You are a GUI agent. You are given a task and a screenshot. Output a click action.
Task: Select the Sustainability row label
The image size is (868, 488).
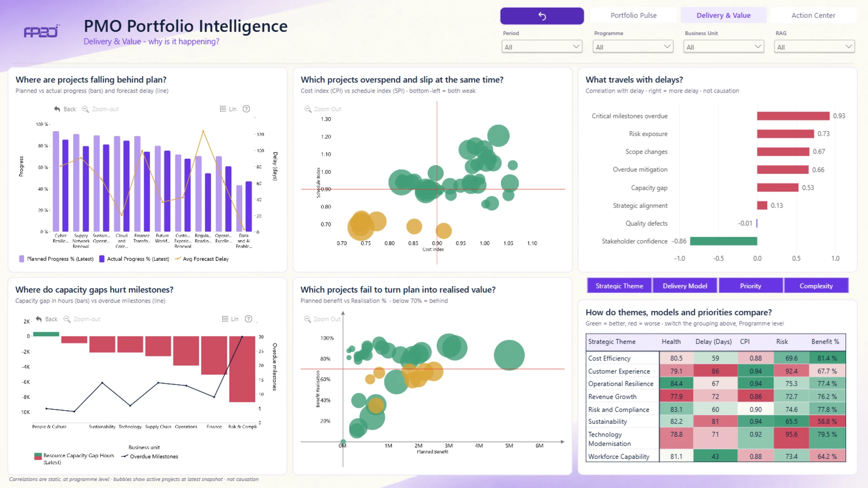[607, 421]
